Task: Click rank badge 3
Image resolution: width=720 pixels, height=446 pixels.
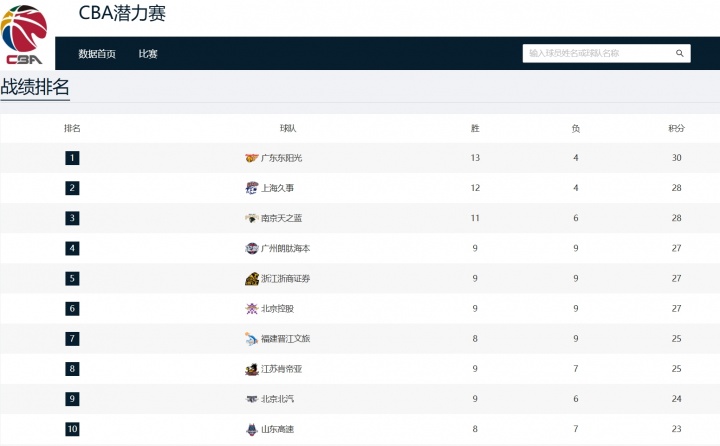Action: pyautogui.click(x=72, y=218)
